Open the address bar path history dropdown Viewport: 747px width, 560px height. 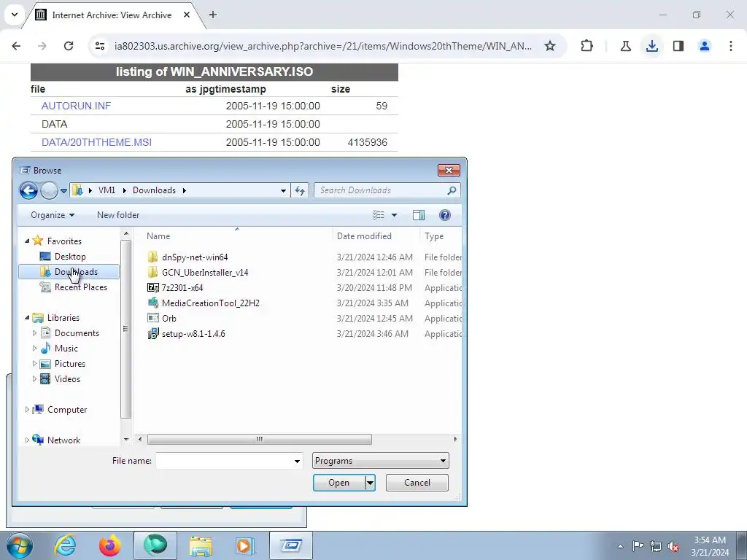[x=284, y=190]
